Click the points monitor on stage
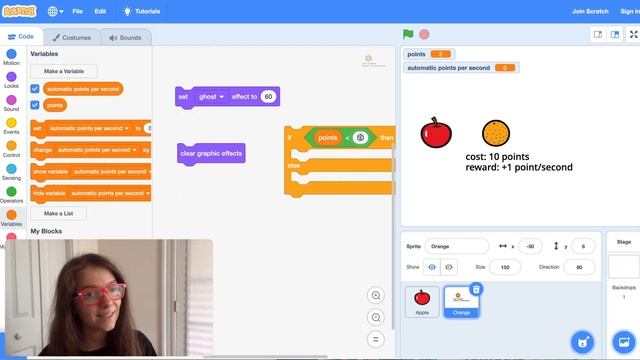The width and height of the screenshot is (640, 360). (429, 54)
